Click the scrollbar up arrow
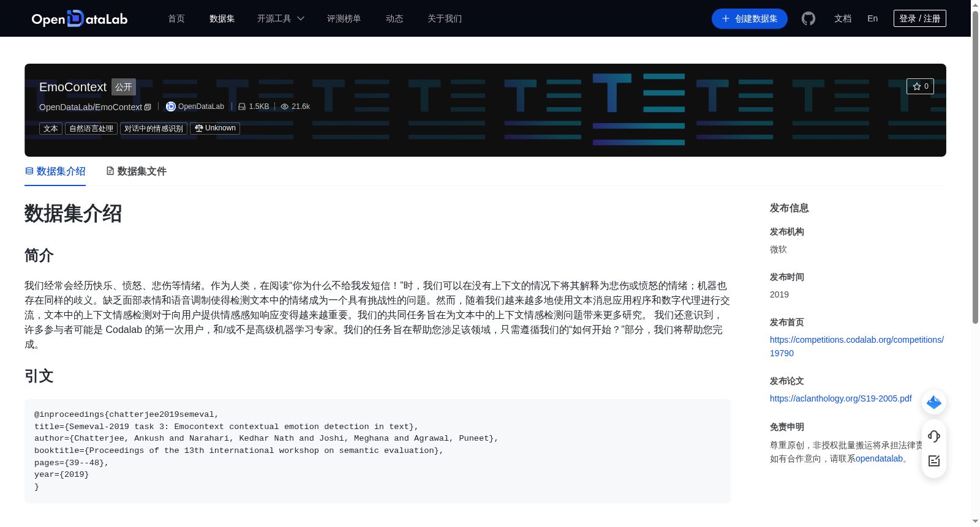980x527 pixels. (975, 4)
